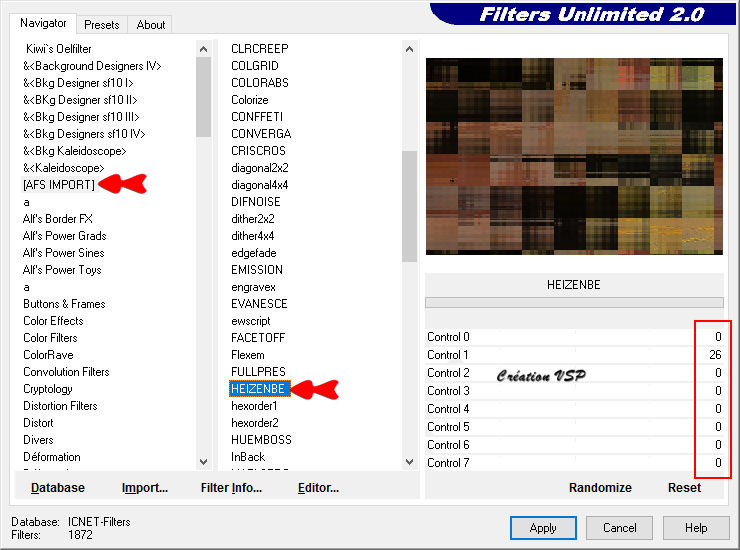
Task: Select the diagonal2x2 filter
Action: click(260, 168)
